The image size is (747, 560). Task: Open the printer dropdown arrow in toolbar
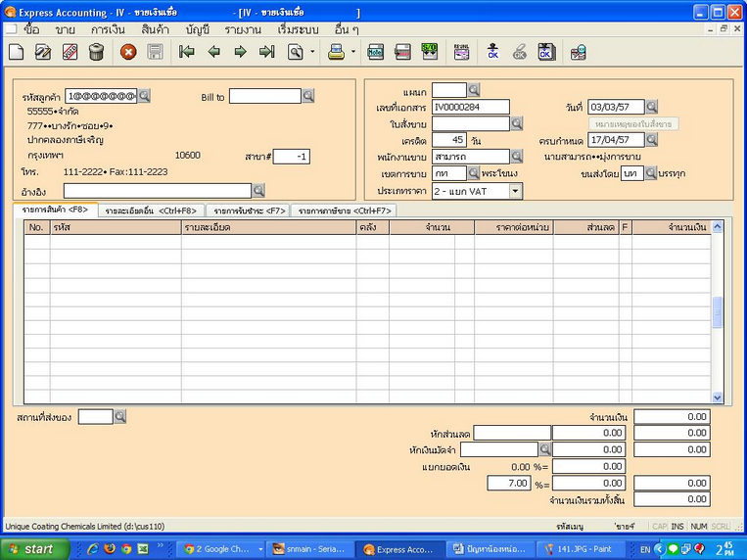tap(352, 52)
